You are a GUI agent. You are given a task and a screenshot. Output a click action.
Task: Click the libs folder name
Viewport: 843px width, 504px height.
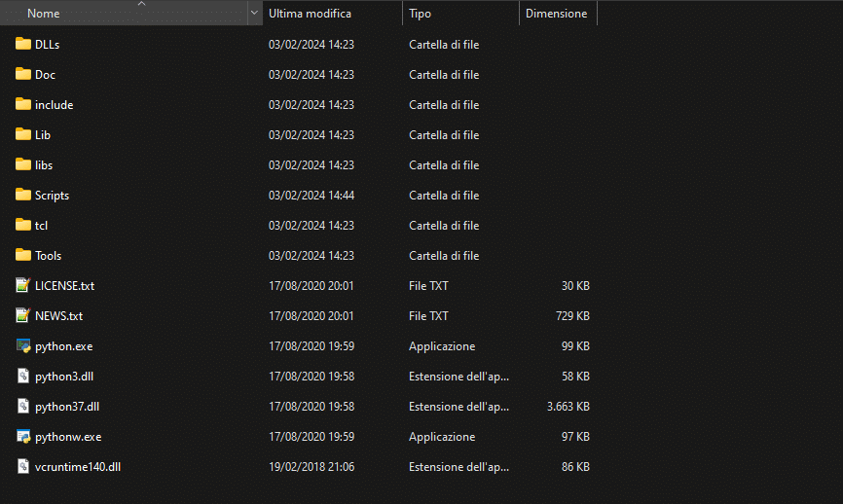[44, 165]
